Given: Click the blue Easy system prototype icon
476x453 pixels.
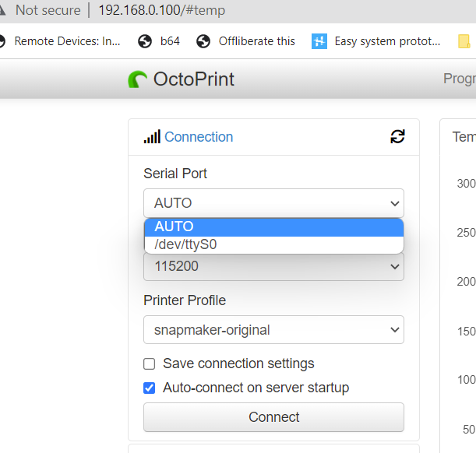Looking at the screenshot, I should pos(319,41).
